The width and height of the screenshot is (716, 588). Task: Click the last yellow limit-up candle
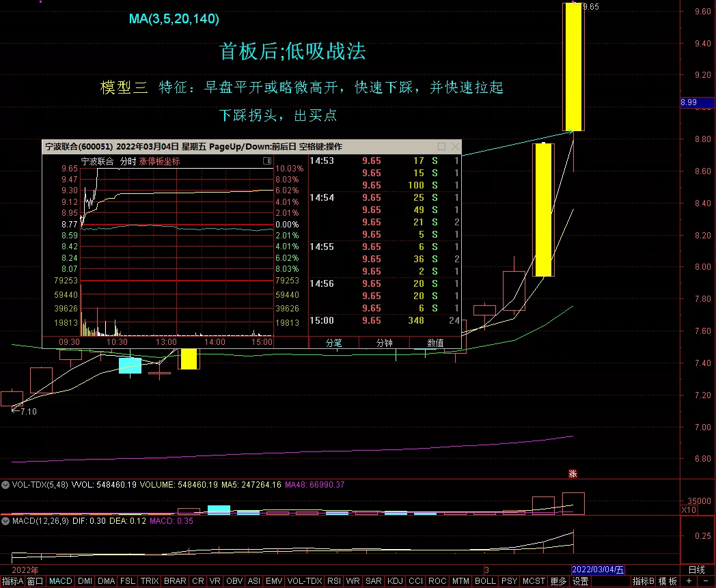(x=573, y=67)
